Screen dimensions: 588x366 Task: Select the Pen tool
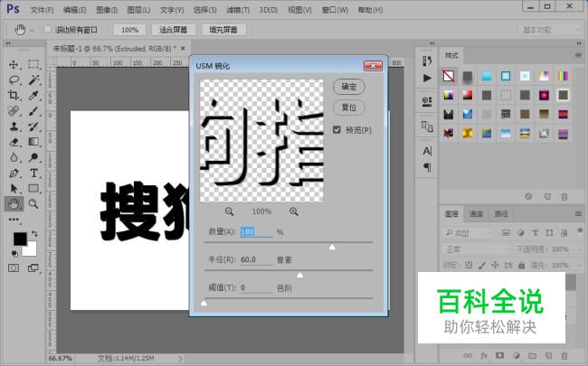[14, 174]
